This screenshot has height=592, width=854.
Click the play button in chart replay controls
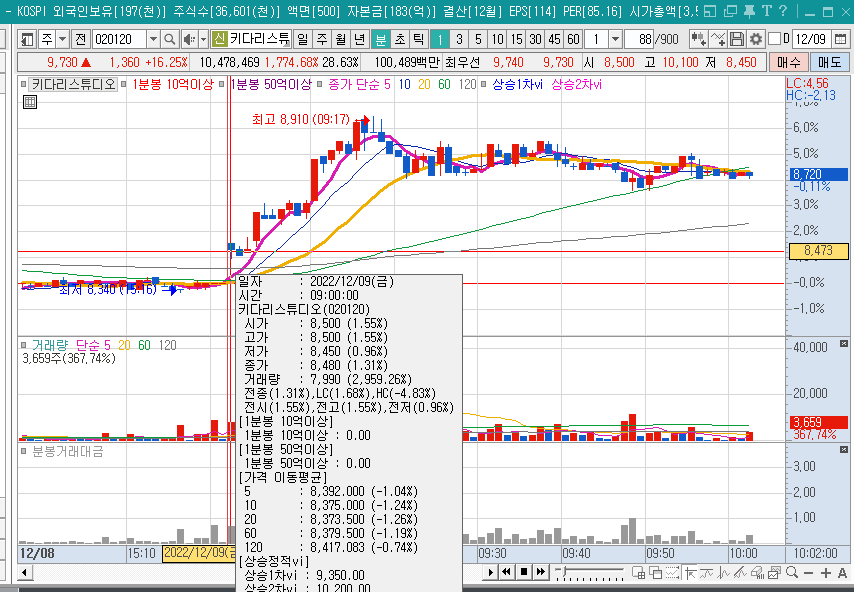coord(491,572)
